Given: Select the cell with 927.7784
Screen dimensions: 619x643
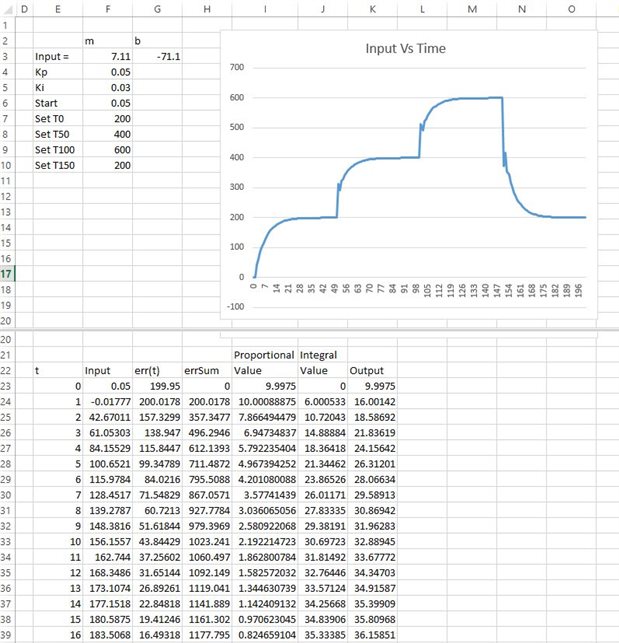Looking at the screenshot, I should point(207,511).
